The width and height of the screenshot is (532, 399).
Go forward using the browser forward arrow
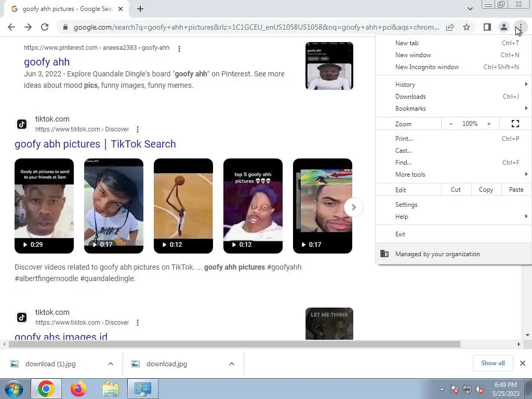click(28, 27)
